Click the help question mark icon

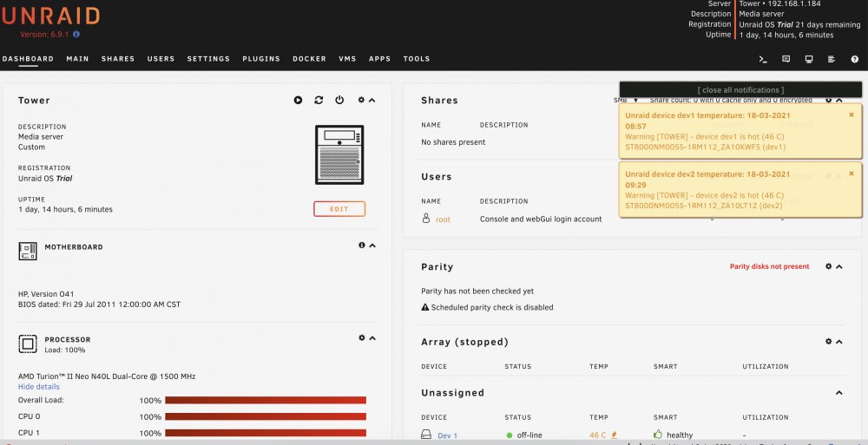pos(855,59)
